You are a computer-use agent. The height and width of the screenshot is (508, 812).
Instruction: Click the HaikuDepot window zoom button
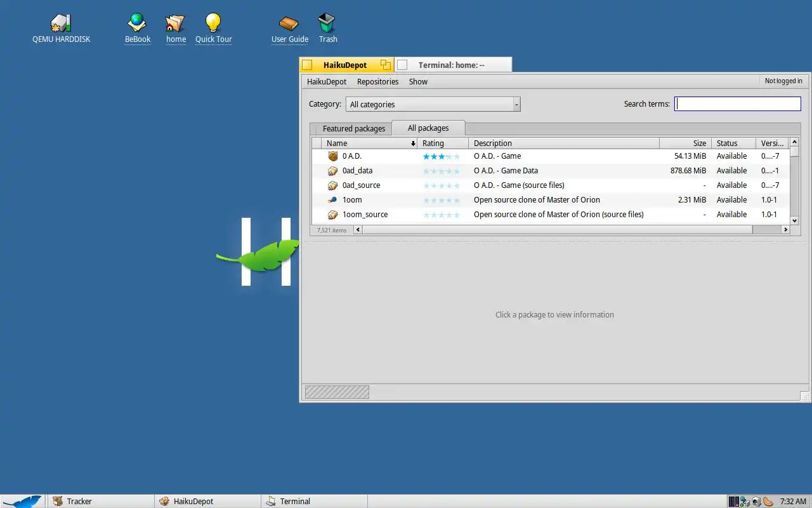385,65
